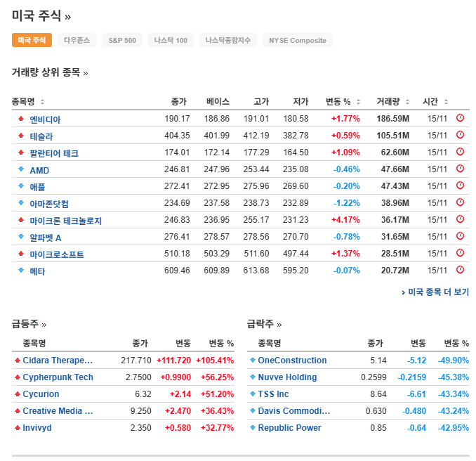Open the 급락주 » heading link

point(265,324)
